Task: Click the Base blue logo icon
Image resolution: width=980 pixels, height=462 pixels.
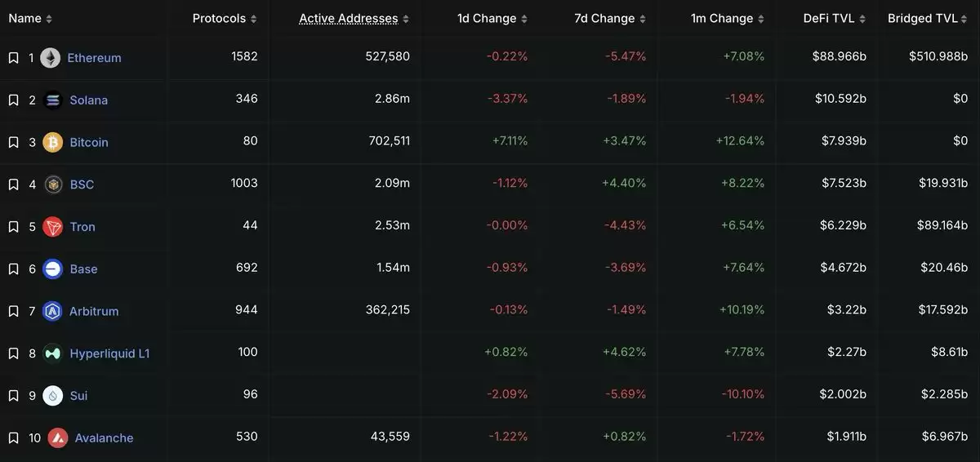Action: point(53,269)
